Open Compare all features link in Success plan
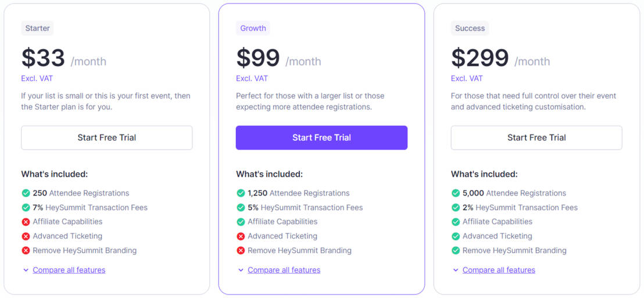The width and height of the screenshot is (644, 298). pyautogui.click(x=499, y=270)
